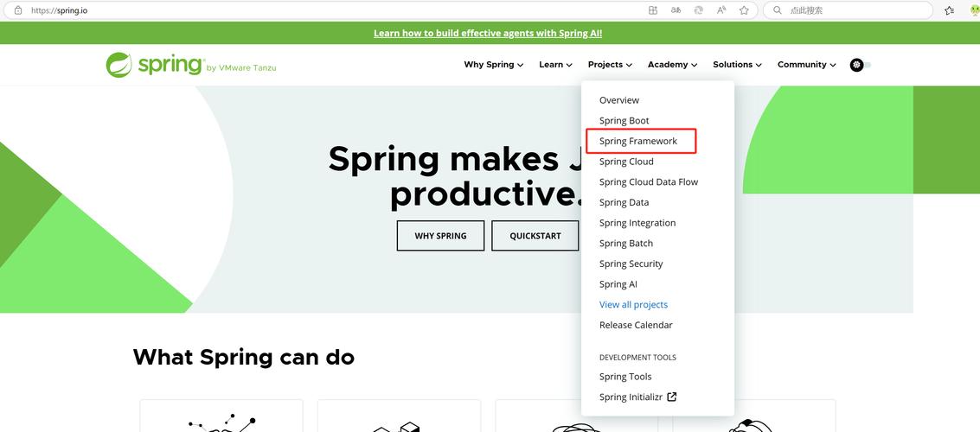Toggle the dark mode theme switch
Image resolution: width=980 pixels, height=432 pixels.
860,65
